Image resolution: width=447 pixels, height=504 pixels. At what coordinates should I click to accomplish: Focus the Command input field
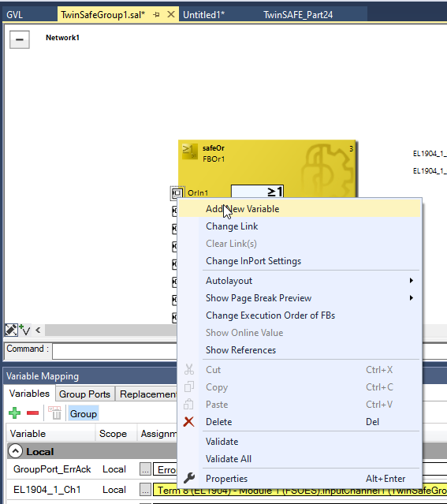point(115,351)
